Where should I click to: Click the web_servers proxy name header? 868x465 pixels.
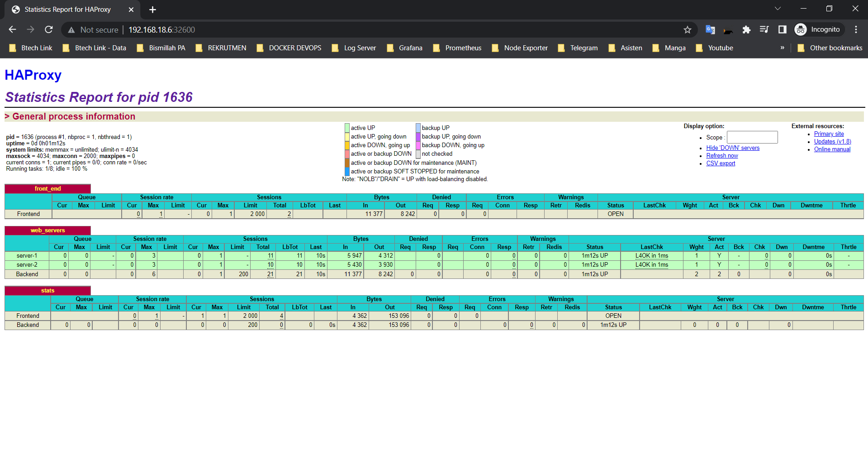[x=47, y=230]
